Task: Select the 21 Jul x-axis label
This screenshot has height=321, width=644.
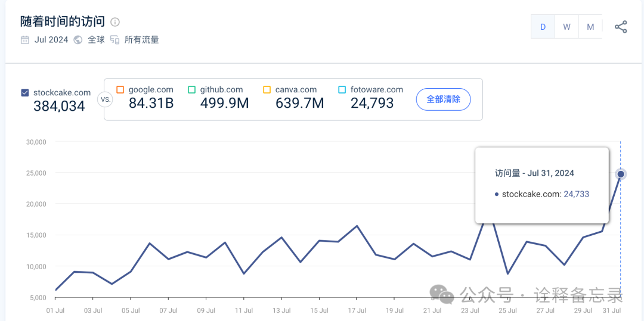Action: pyautogui.click(x=432, y=310)
